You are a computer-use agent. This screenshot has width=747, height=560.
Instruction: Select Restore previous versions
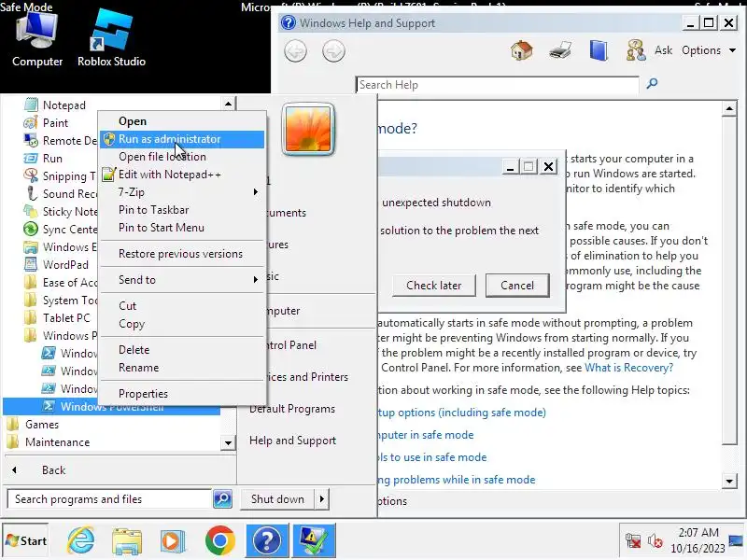182,253
